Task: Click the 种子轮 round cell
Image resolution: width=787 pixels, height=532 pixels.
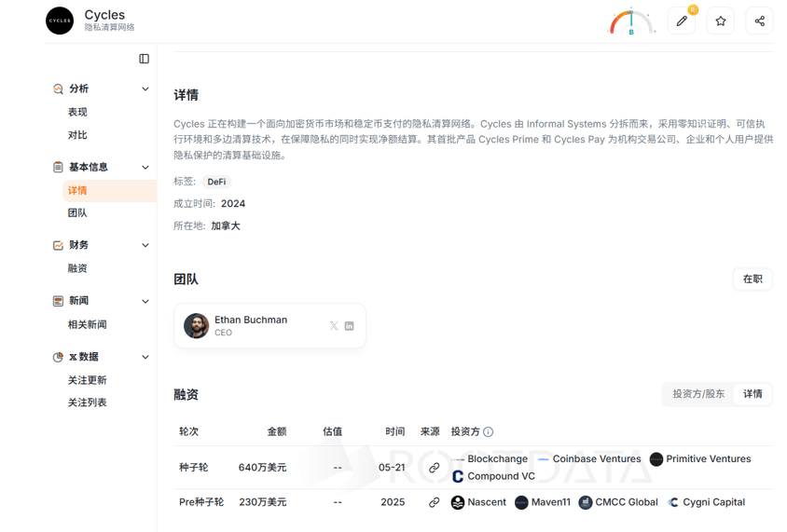Action: click(x=194, y=468)
